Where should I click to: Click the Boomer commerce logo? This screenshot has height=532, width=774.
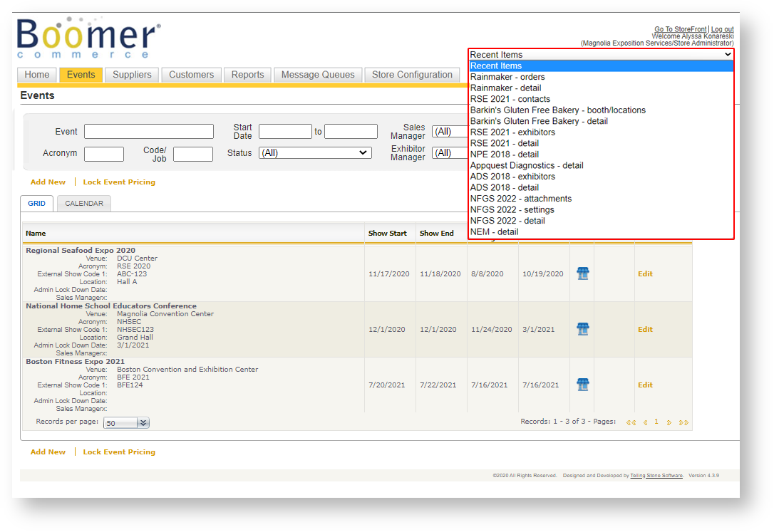pos(89,38)
